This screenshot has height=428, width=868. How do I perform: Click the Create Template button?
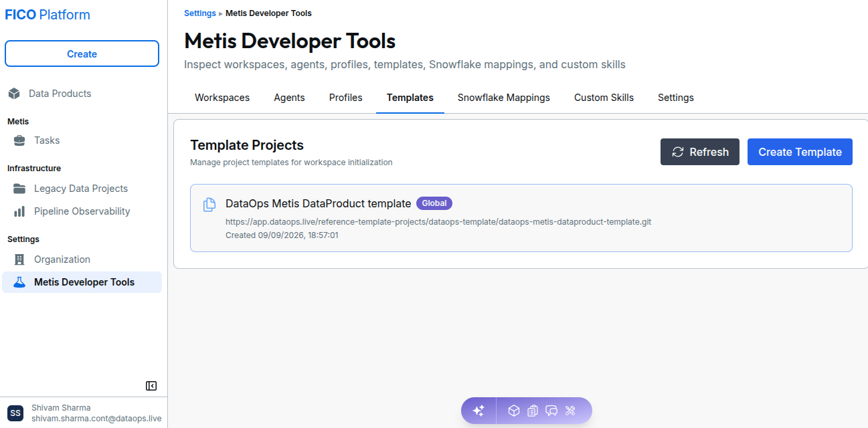coord(800,152)
